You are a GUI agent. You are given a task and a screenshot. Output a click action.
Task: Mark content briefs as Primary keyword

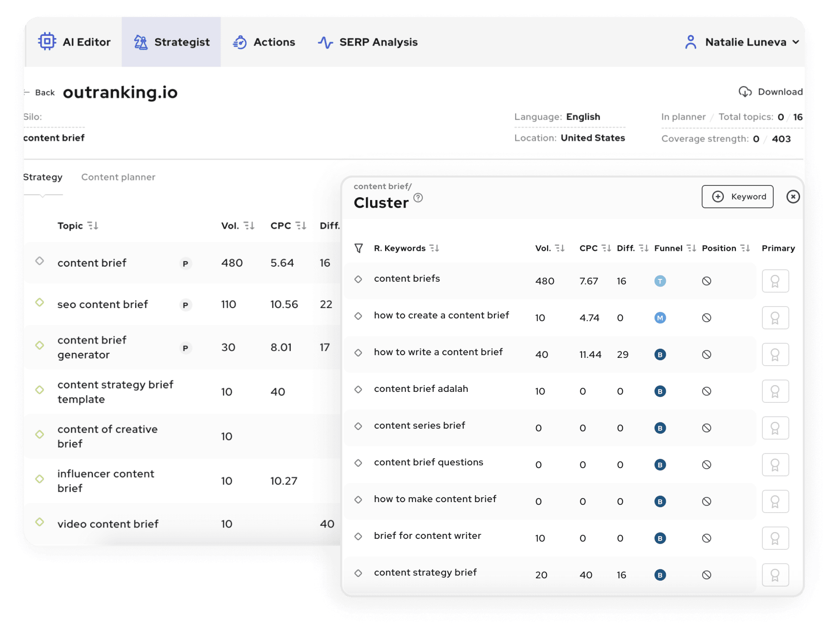(x=775, y=281)
